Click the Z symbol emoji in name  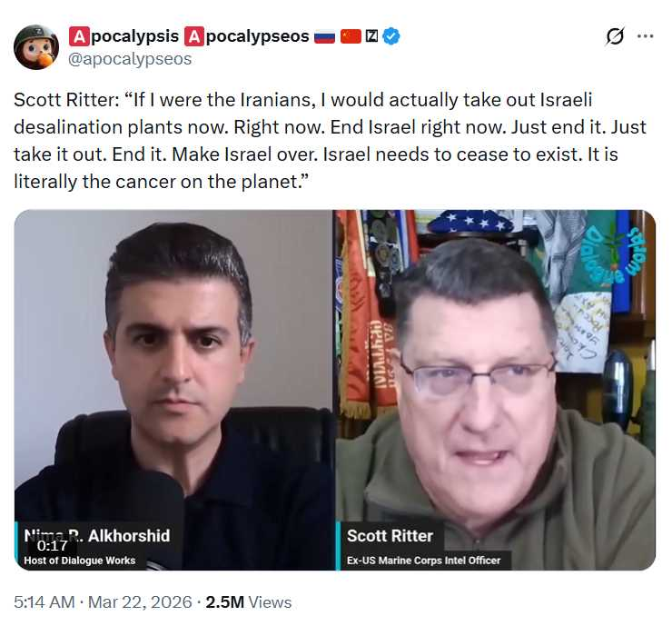[371, 36]
